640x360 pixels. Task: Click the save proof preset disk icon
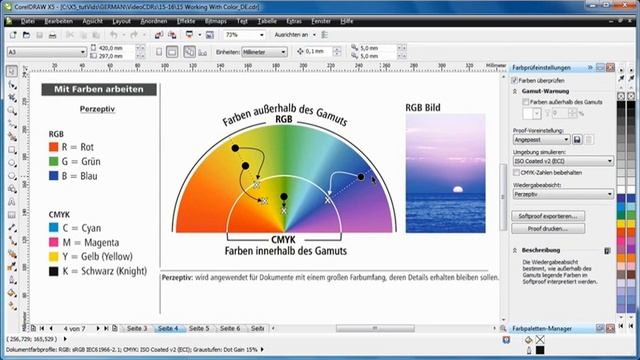click(577, 140)
